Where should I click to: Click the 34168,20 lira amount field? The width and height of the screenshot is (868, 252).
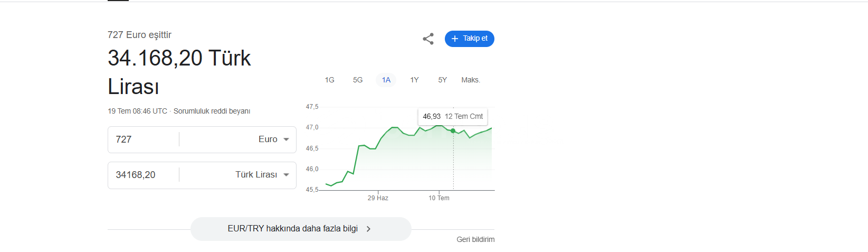click(x=144, y=175)
